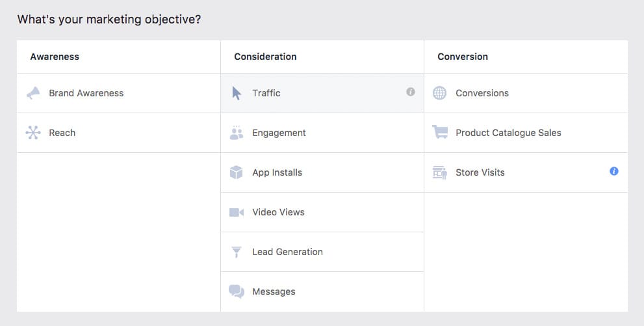The image size is (644, 326).
Task: Click the Messages chat bubbles icon
Action: tap(237, 292)
